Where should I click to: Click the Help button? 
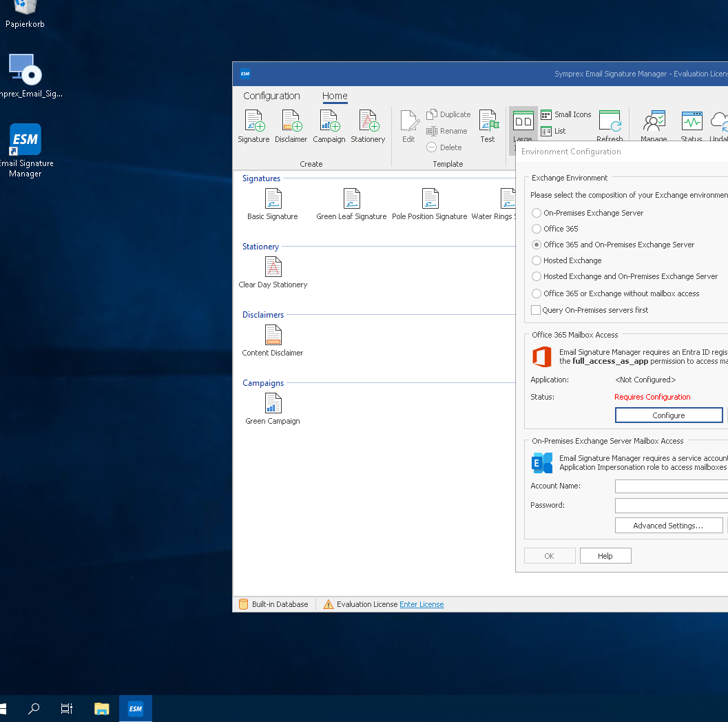click(x=605, y=556)
